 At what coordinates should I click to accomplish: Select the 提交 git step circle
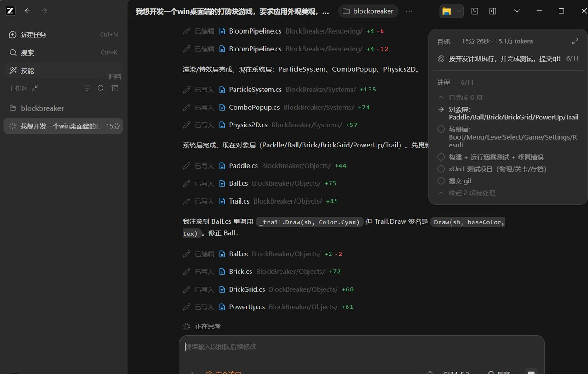441,181
